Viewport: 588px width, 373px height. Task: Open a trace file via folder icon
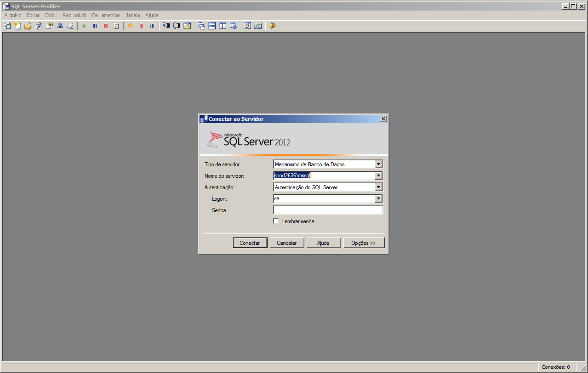tap(28, 26)
